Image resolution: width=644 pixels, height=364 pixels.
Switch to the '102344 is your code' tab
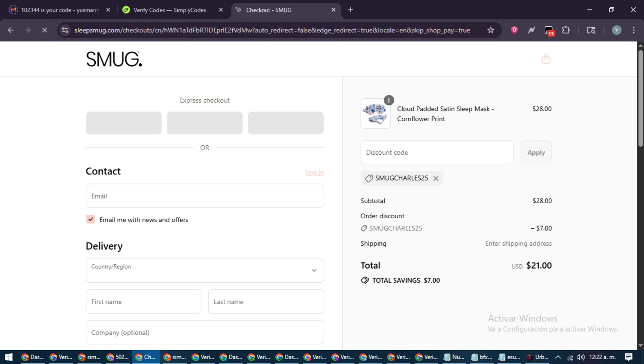[x=60, y=10]
